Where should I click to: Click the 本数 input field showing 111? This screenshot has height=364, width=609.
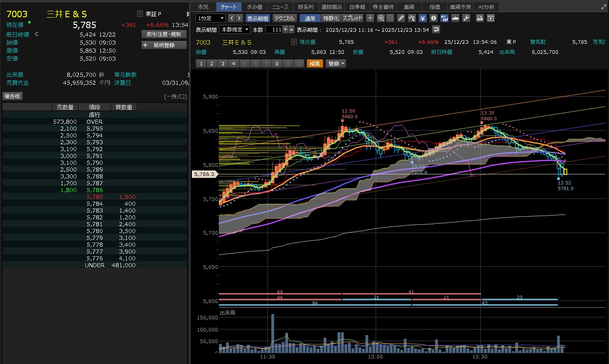pos(274,30)
